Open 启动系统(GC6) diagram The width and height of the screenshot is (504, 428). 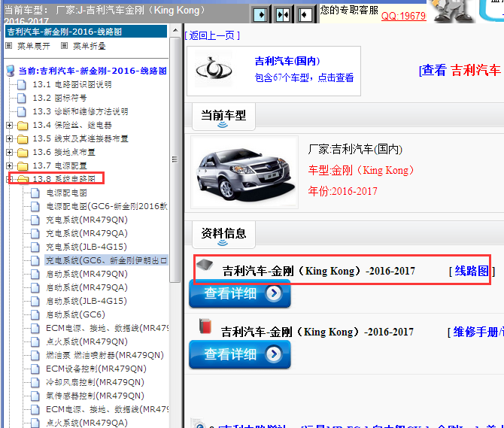point(75,314)
